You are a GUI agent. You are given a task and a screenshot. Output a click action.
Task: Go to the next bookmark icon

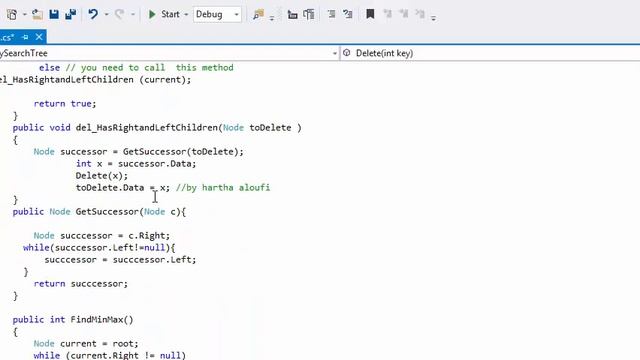pyautogui.click(x=404, y=14)
